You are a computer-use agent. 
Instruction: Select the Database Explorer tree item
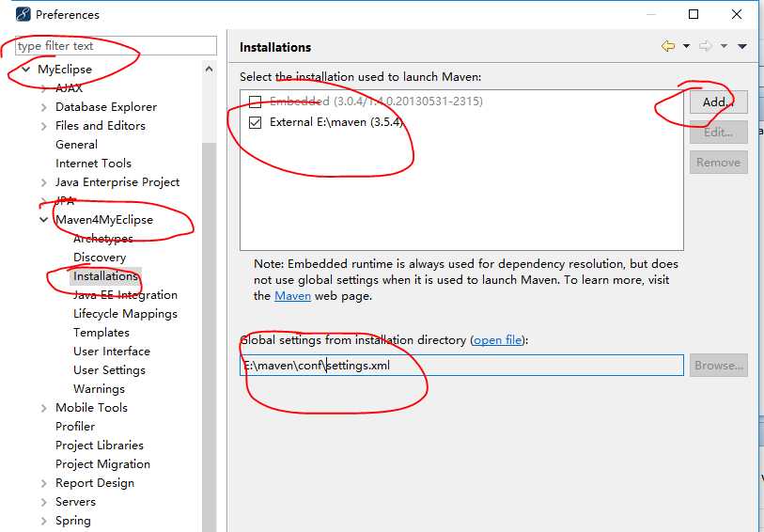tap(106, 107)
